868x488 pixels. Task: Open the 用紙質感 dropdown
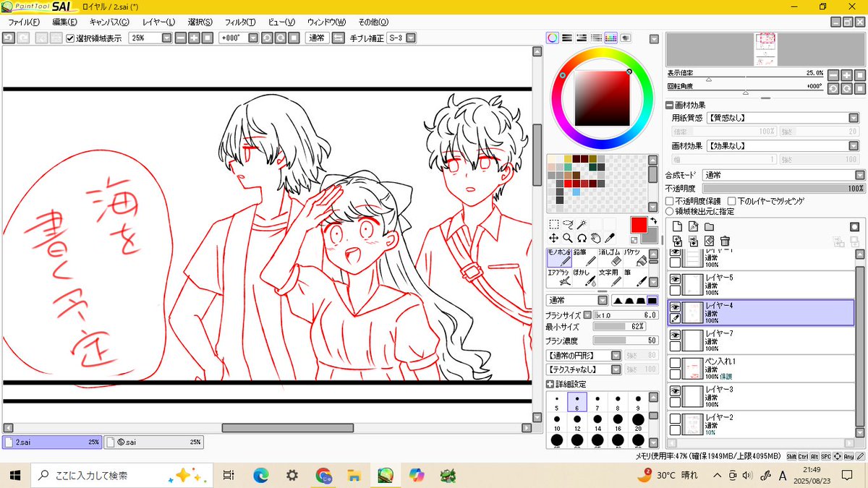point(854,118)
